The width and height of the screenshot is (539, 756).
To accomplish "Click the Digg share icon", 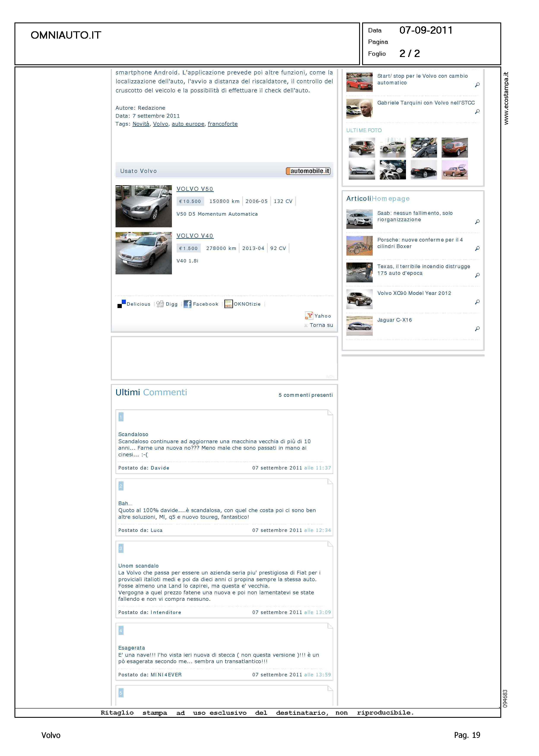I will pos(160,304).
